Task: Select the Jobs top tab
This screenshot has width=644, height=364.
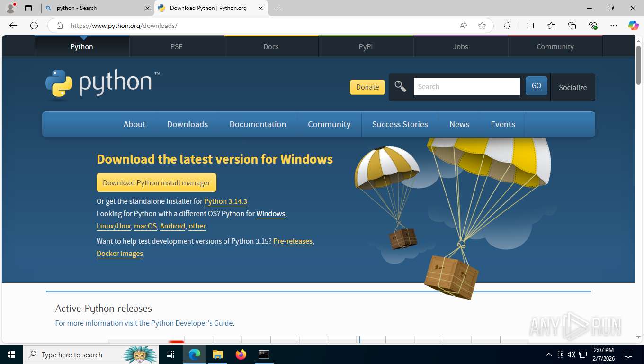Action: [x=460, y=46]
